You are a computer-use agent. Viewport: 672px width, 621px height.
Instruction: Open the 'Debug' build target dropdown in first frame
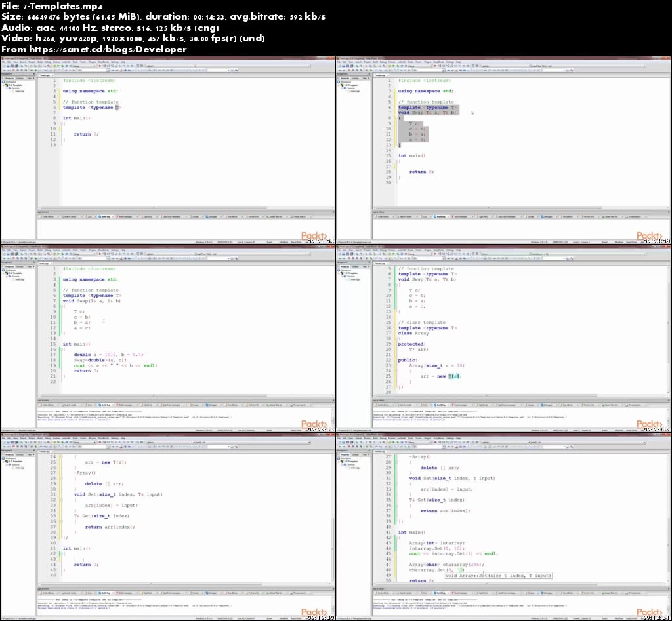(85, 66)
